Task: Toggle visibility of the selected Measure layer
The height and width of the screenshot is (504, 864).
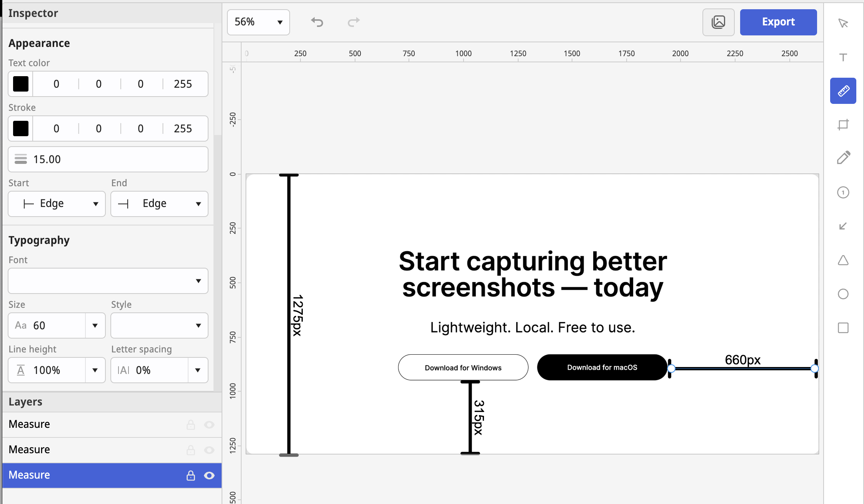Action: [x=209, y=476]
